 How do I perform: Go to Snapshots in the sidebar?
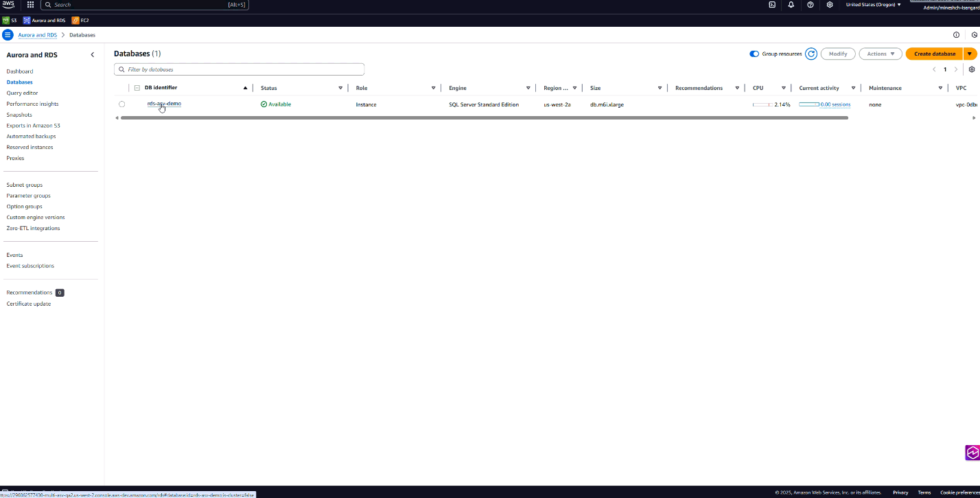click(x=19, y=115)
